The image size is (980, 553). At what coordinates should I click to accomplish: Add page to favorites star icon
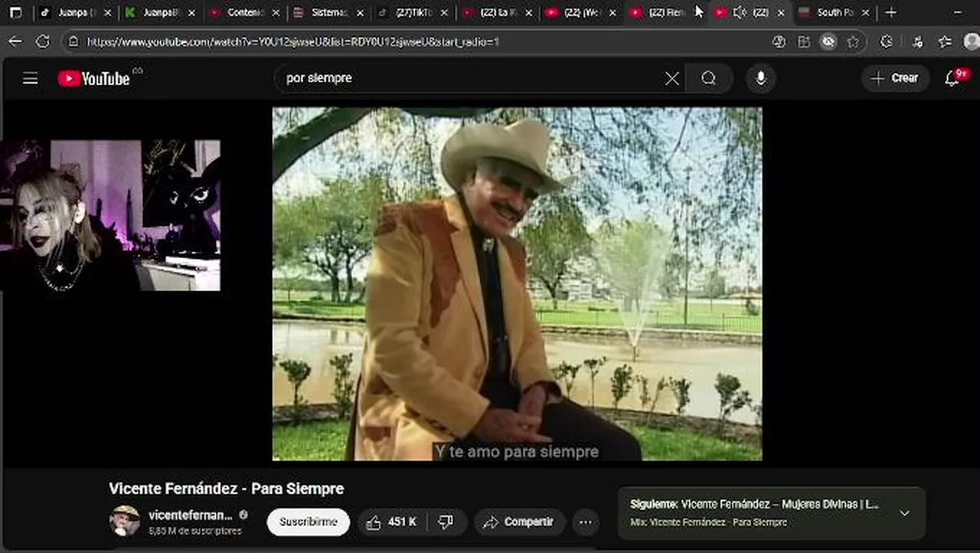853,42
